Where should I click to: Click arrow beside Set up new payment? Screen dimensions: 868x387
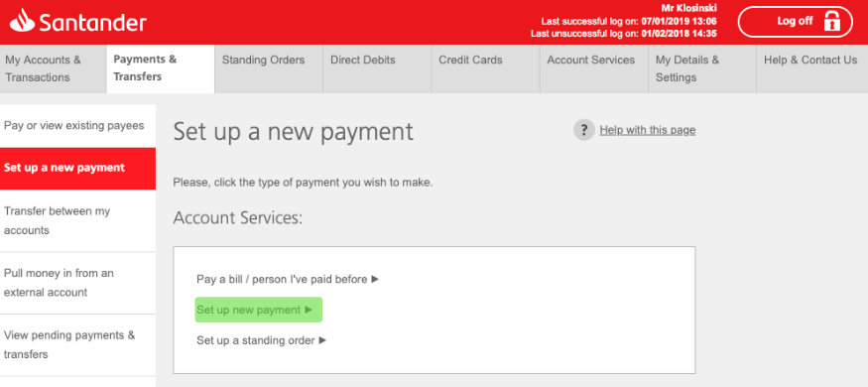point(309,310)
